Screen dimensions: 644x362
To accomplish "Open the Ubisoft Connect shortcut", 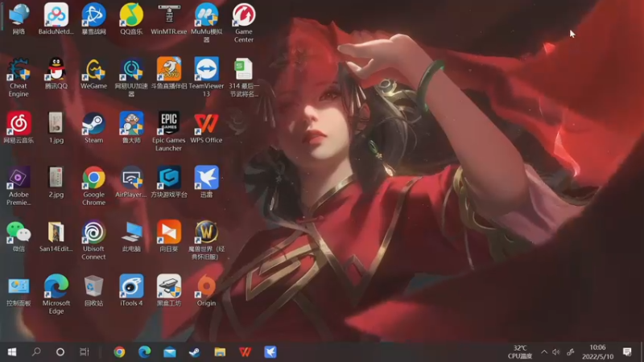I will 93,240.
